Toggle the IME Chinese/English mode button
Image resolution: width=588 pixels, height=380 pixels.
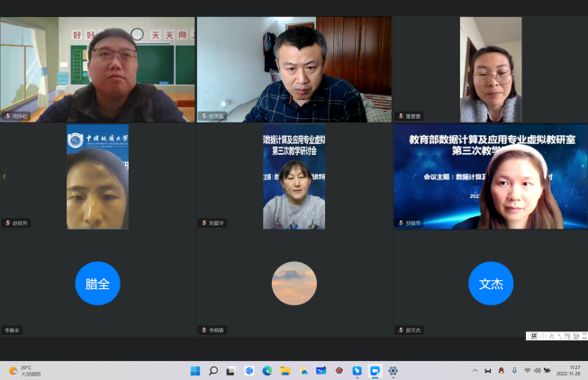pyautogui.click(x=543, y=336)
